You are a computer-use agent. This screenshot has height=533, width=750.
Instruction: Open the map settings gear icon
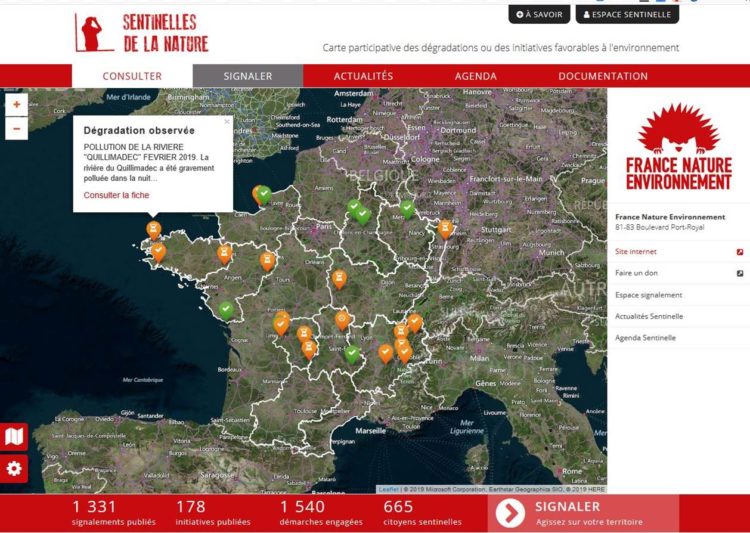14,468
